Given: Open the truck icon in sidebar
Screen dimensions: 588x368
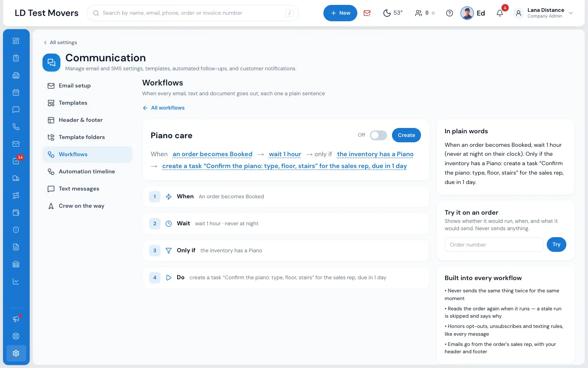Looking at the screenshot, I should point(16,178).
